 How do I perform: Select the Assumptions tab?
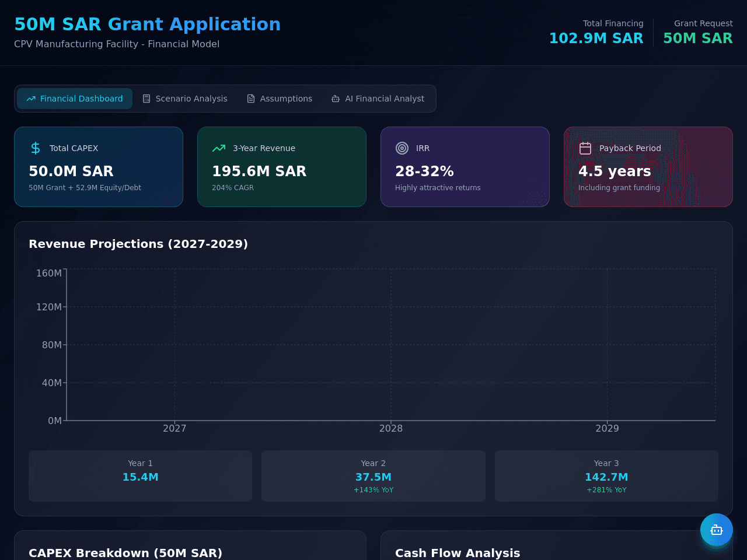[280, 99]
